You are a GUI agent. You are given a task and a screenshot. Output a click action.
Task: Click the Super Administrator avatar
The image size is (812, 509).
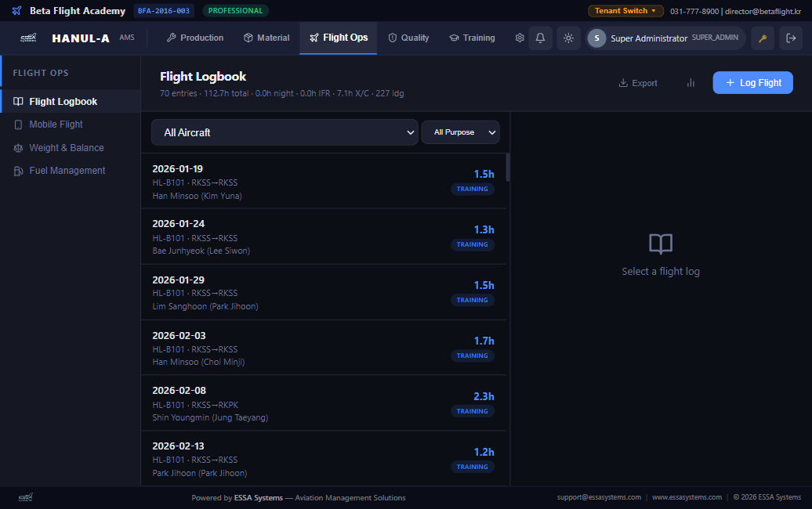click(597, 38)
